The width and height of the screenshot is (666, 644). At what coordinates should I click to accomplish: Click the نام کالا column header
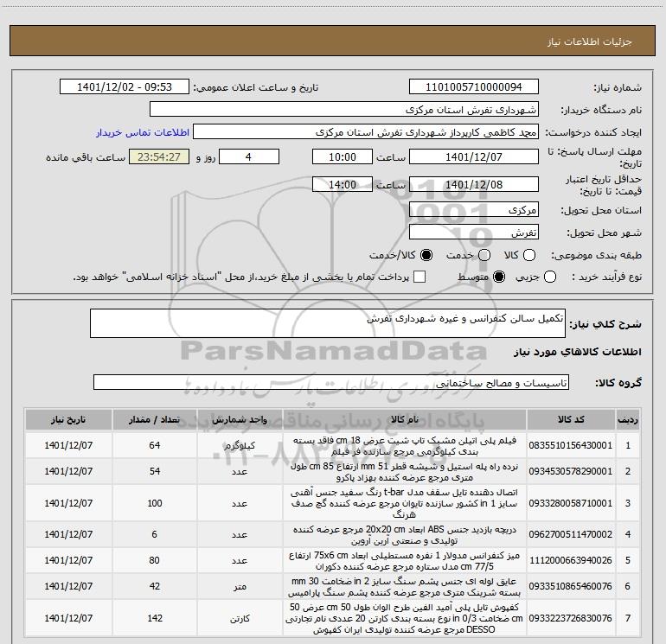405,420
